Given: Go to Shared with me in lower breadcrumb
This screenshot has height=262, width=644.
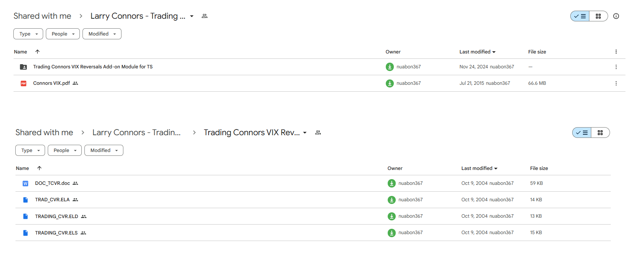Looking at the screenshot, I should (x=44, y=133).
